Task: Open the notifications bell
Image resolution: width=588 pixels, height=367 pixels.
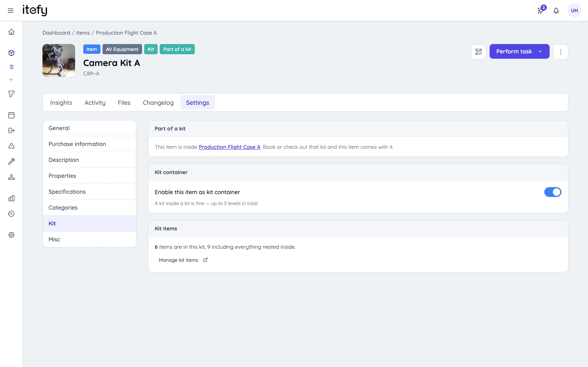Action: point(556,10)
